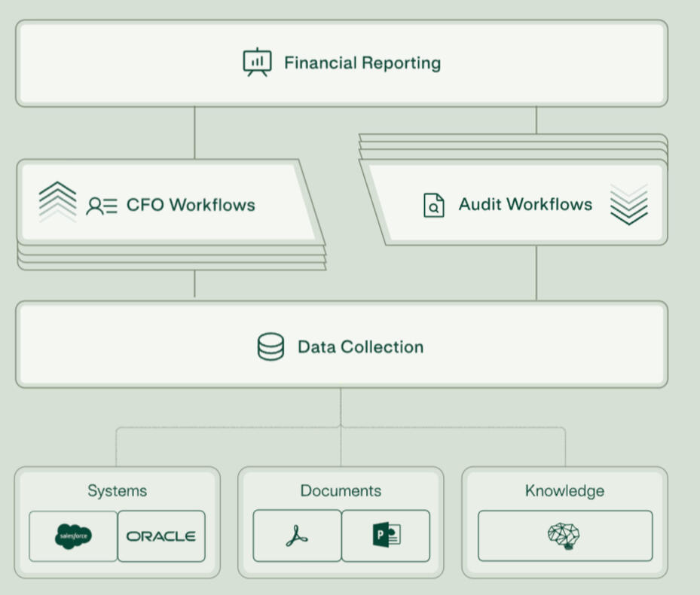Click the Adobe PDF icon
The width and height of the screenshot is (700, 595).
point(297,536)
